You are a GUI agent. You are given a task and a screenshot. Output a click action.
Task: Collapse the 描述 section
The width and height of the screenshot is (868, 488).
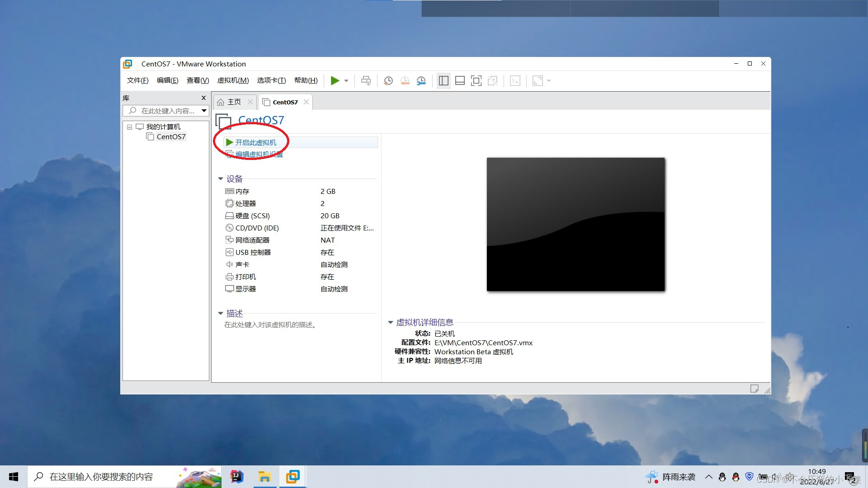pos(220,313)
